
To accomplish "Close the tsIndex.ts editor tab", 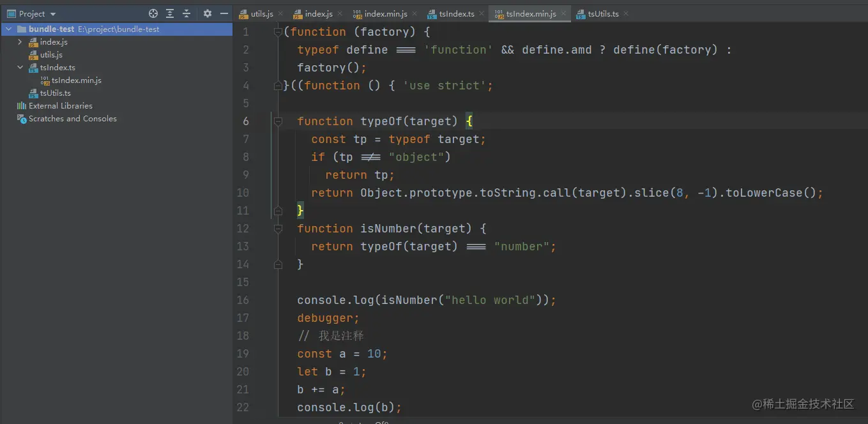I will pos(481,14).
